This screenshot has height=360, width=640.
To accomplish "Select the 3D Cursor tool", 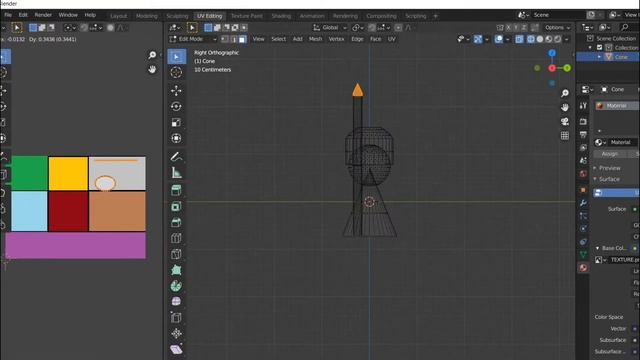I will pyautogui.click(x=176, y=73).
